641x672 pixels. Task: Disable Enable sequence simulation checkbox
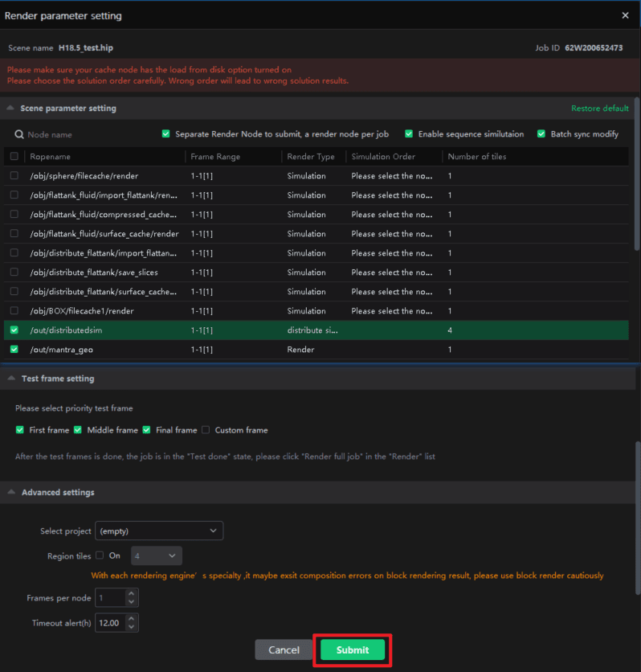(x=409, y=134)
